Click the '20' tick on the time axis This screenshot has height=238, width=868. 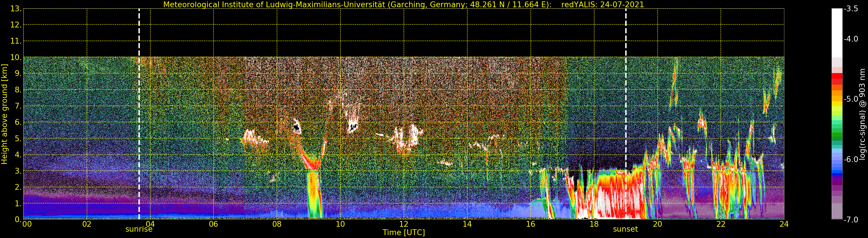(x=657, y=224)
